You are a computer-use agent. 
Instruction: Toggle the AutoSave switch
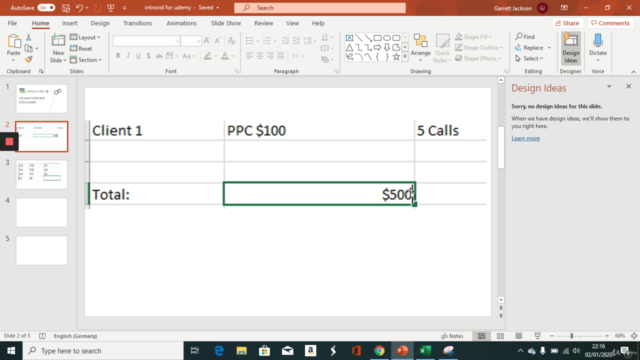tap(47, 8)
